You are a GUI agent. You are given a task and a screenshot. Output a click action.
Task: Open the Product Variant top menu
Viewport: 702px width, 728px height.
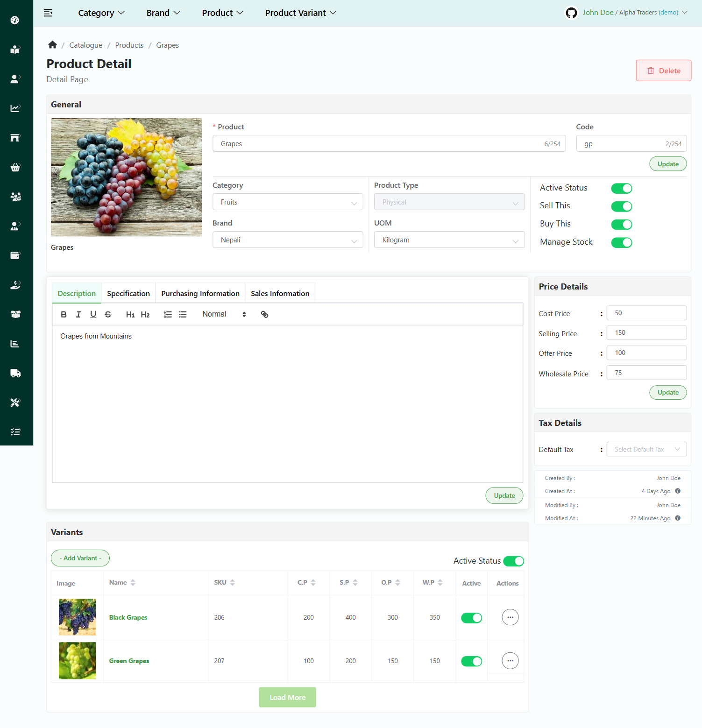(300, 13)
